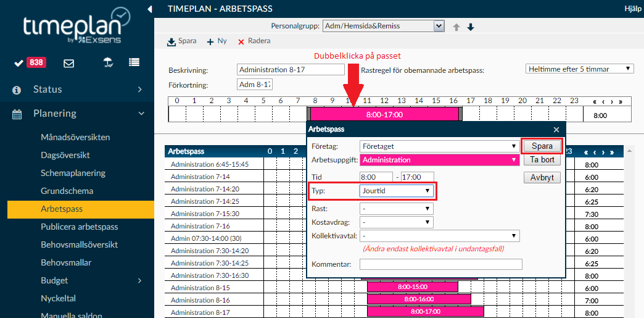Viewport: 644px width, 318px height.
Task: Open Nyckeltal in sidebar
Action: [59, 298]
